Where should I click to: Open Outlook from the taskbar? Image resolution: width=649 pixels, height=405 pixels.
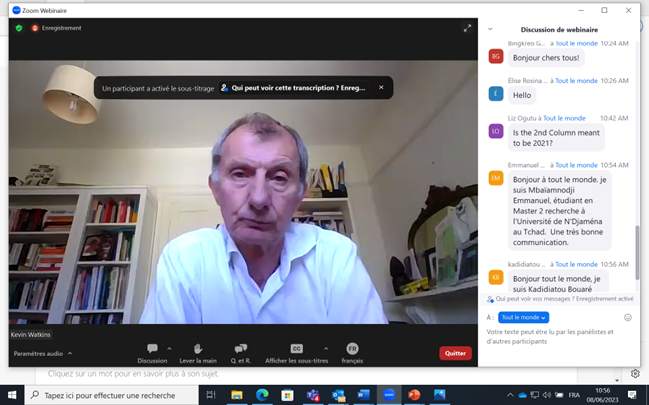pyautogui.click(x=338, y=395)
